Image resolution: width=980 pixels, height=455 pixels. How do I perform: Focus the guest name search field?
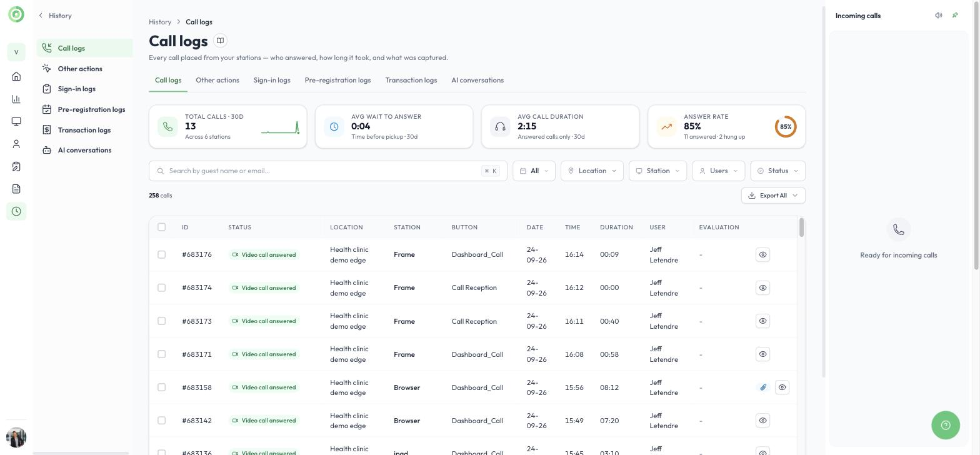pyautogui.click(x=328, y=171)
